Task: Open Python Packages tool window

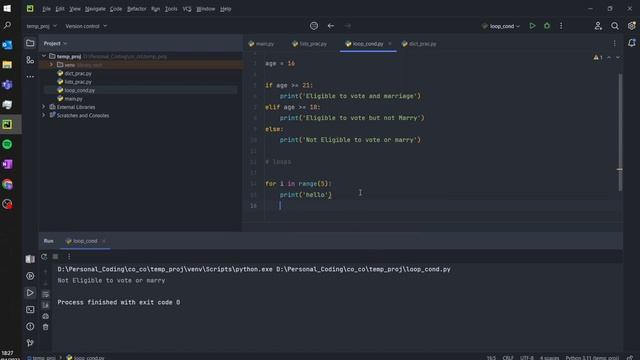Action: 30,259
